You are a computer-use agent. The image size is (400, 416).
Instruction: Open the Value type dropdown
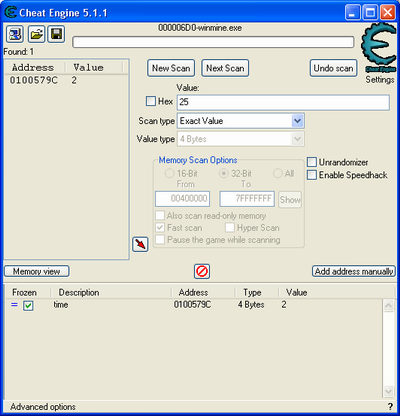(x=297, y=139)
